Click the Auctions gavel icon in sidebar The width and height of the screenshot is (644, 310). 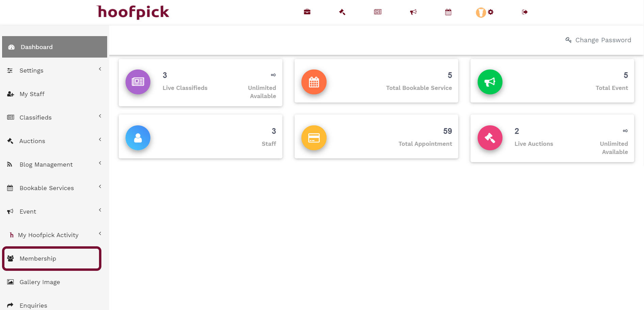pyautogui.click(x=10, y=141)
